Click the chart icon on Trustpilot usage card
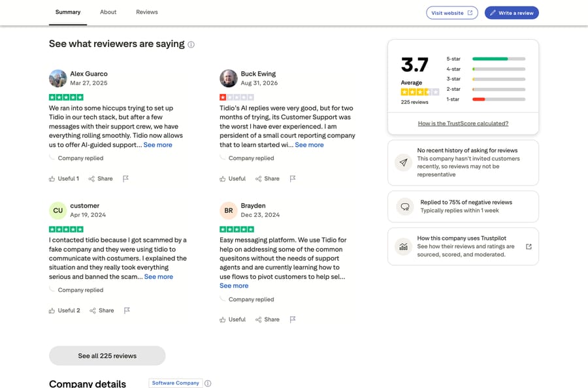This screenshot has width=588, height=388. point(404,246)
